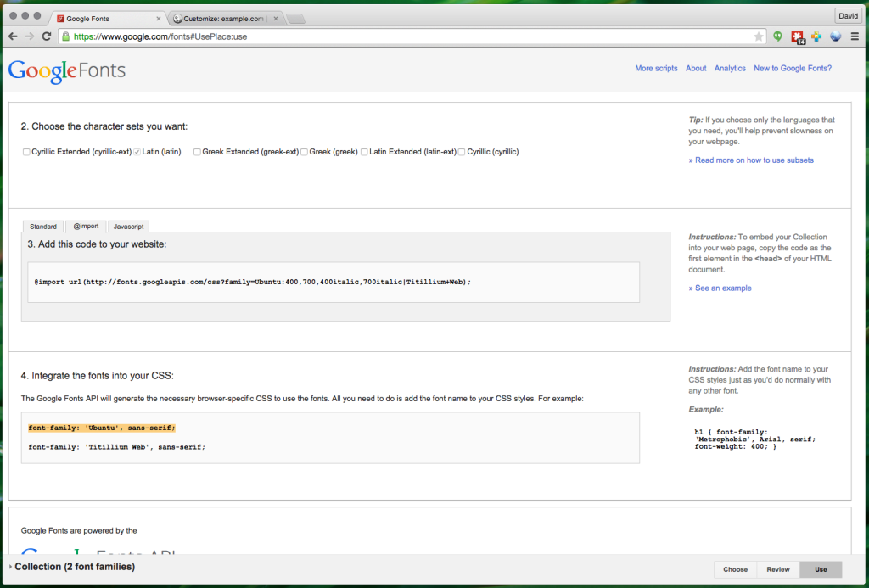
Task: Reload the Google Fonts page
Action: tap(47, 36)
